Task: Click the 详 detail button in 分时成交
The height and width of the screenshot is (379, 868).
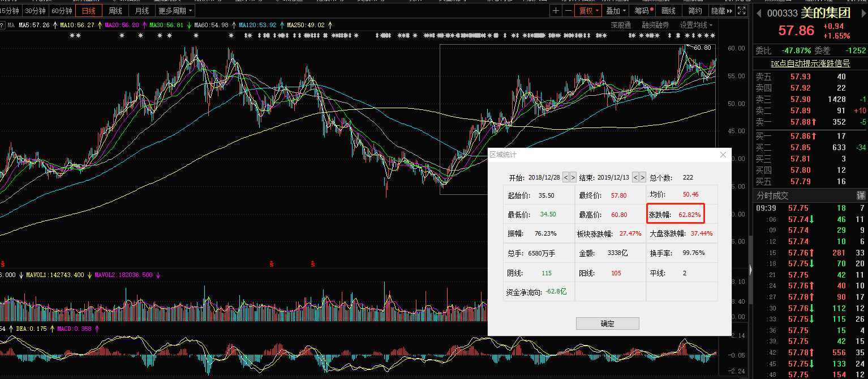Action: pos(861,195)
